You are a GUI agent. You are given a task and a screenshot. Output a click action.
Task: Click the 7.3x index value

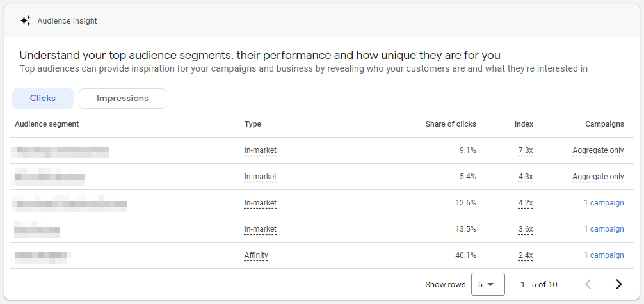(x=526, y=151)
